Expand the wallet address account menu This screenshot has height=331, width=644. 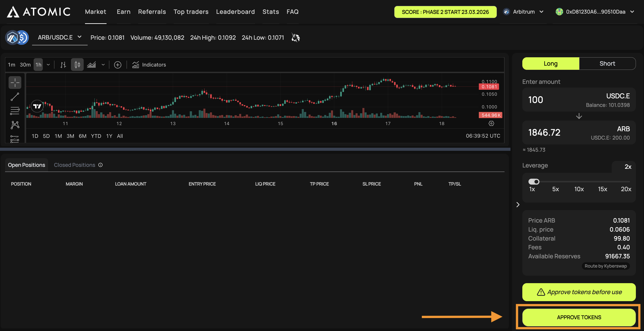595,12
